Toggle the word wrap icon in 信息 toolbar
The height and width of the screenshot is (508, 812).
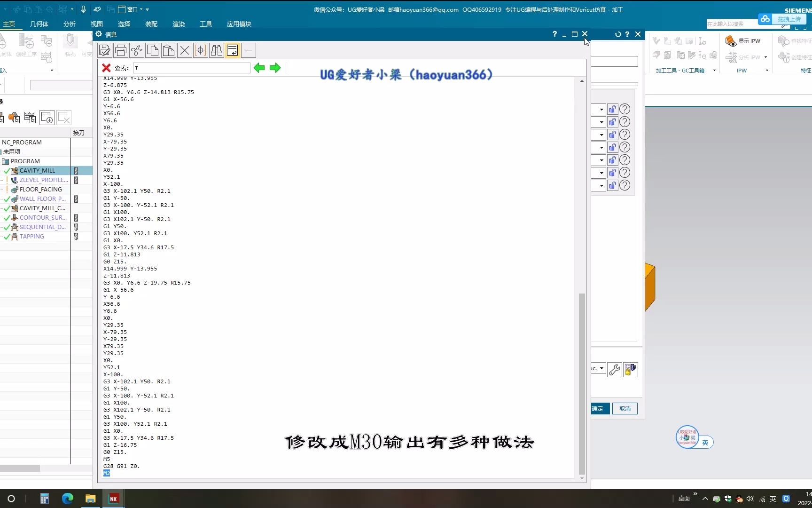233,50
